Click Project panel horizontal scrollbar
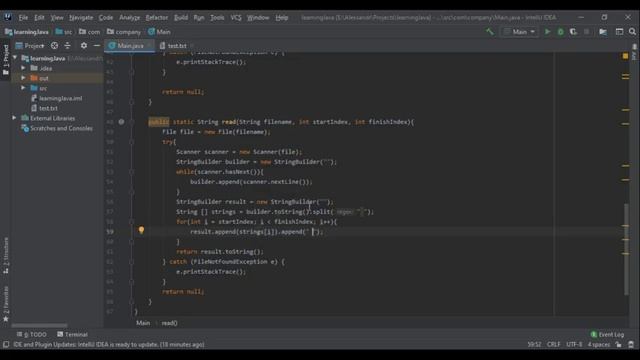This screenshot has height=360, width=640. [39, 325]
